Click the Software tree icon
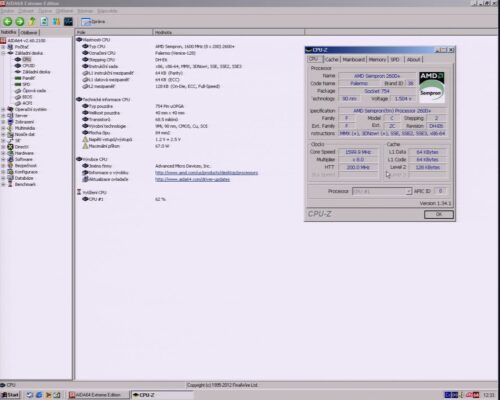 pos(10,159)
